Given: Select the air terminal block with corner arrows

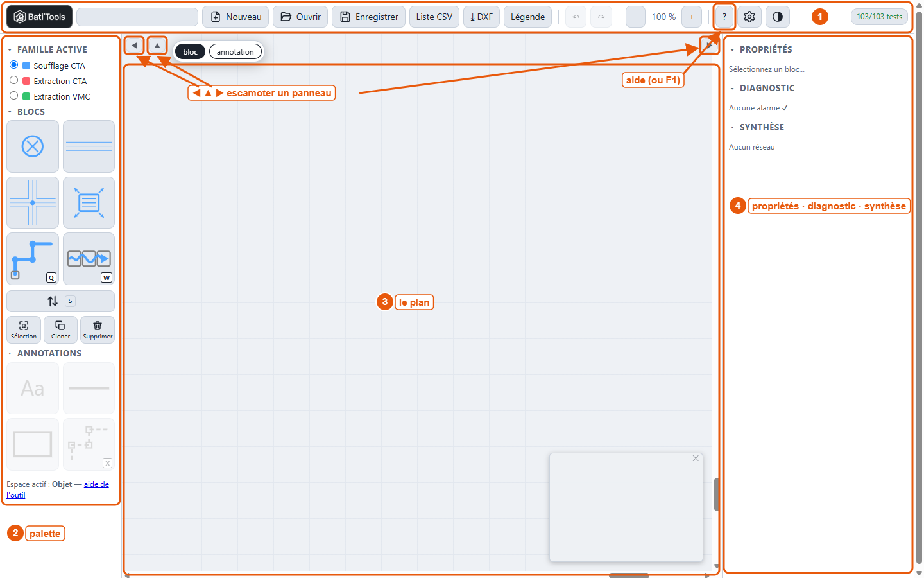Looking at the screenshot, I should click(89, 202).
